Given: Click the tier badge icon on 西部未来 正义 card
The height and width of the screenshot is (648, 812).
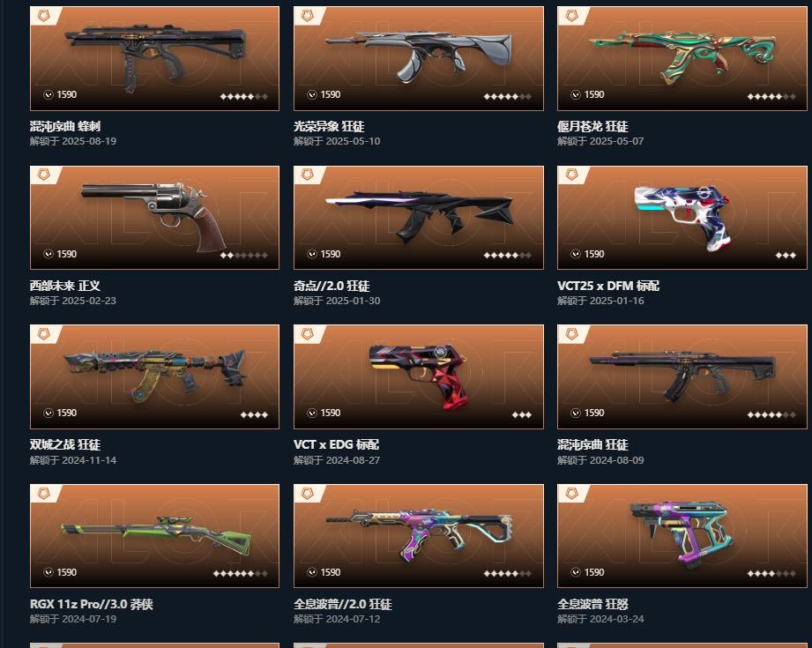Looking at the screenshot, I should pyautogui.click(x=44, y=175).
